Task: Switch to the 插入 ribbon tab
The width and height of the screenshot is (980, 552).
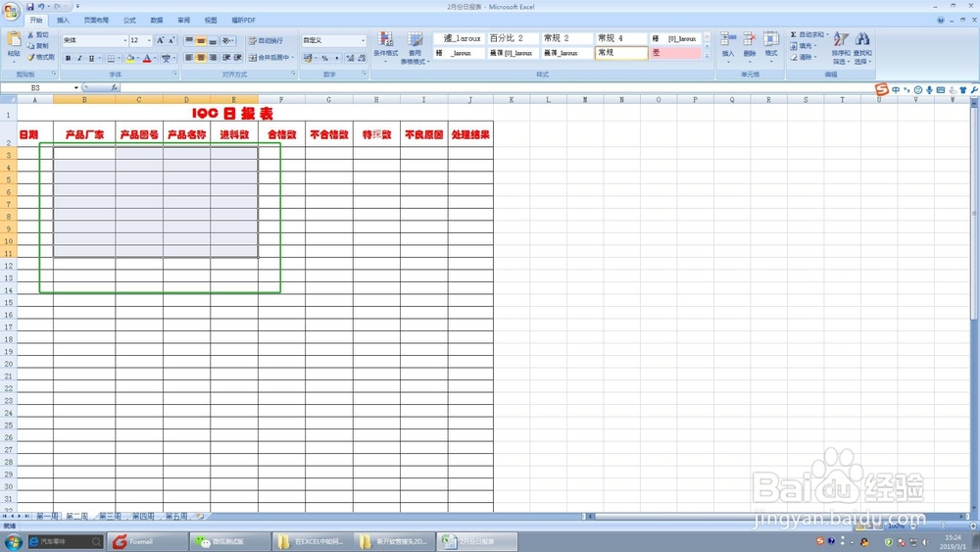Action: [x=63, y=20]
